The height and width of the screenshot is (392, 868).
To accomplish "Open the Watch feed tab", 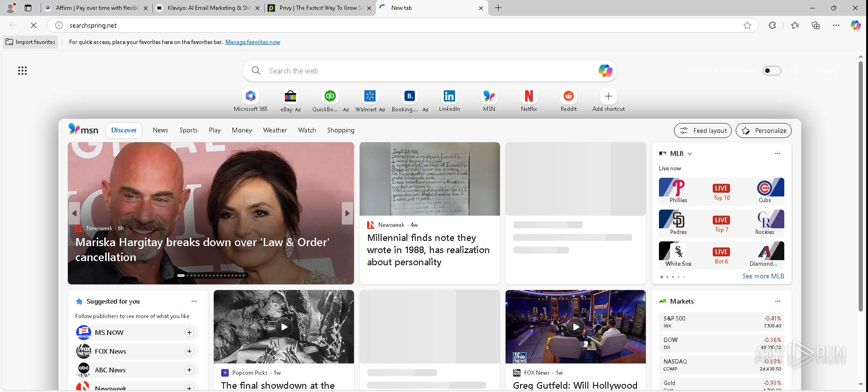I will coord(307,130).
